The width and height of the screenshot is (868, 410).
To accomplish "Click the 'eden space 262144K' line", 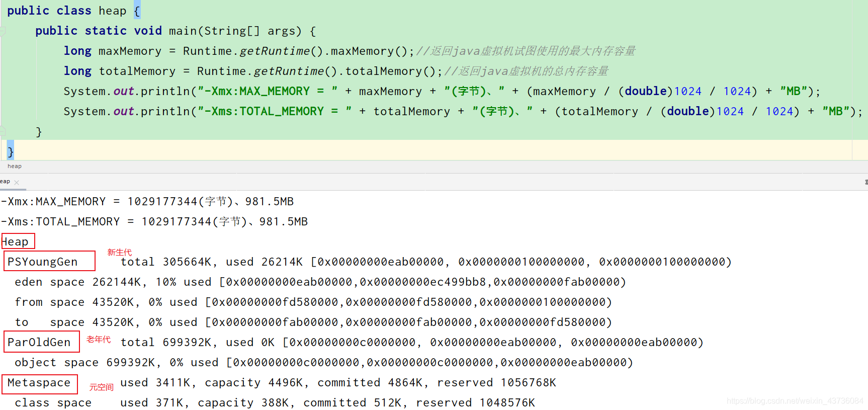I will pos(320,282).
